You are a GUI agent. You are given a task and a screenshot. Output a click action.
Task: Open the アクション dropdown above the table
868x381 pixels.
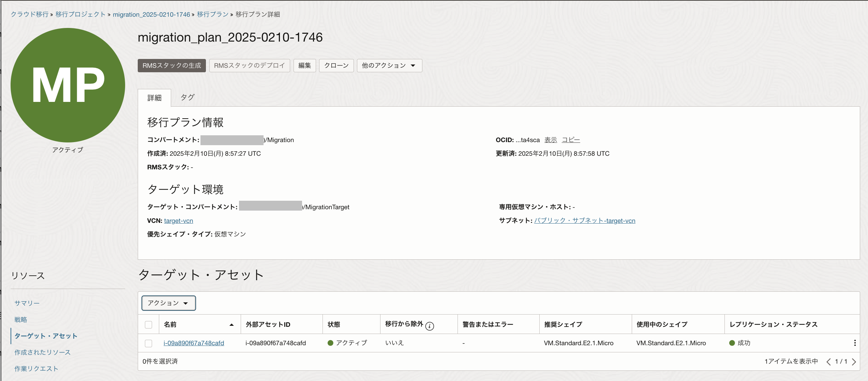point(168,303)
